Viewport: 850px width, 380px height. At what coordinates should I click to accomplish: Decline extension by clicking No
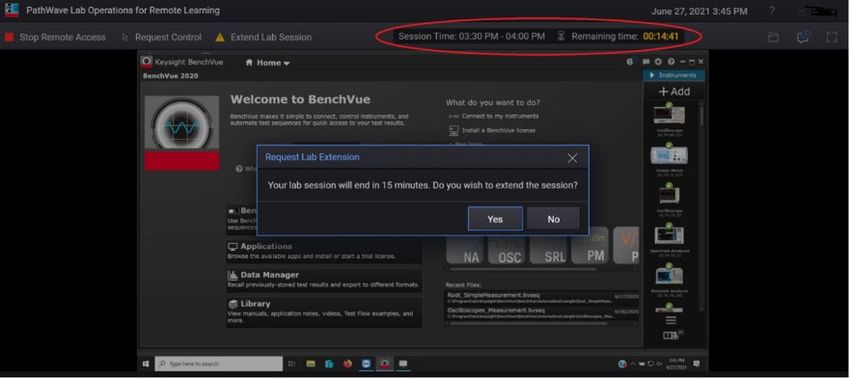(553, 219)
